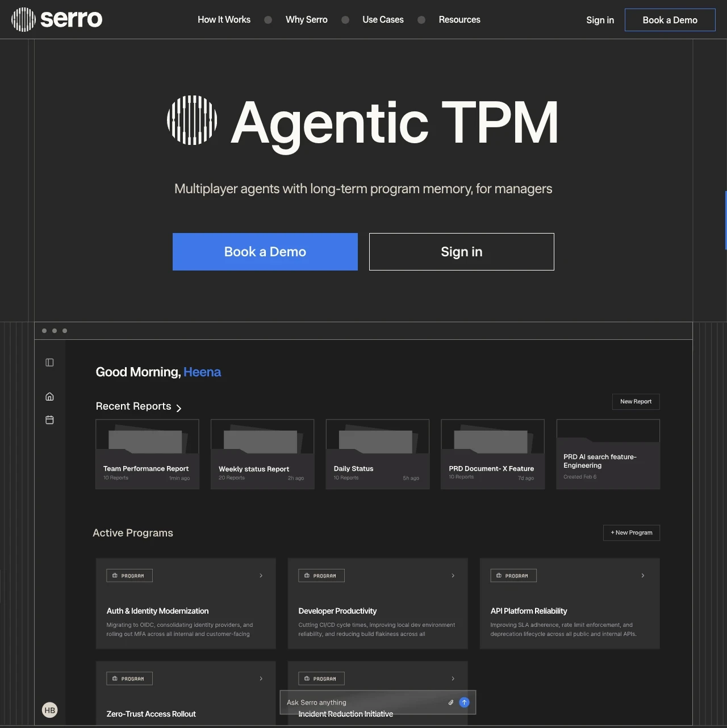Click the PROGRAM tag on Auth & Identity card

point(129,576)
